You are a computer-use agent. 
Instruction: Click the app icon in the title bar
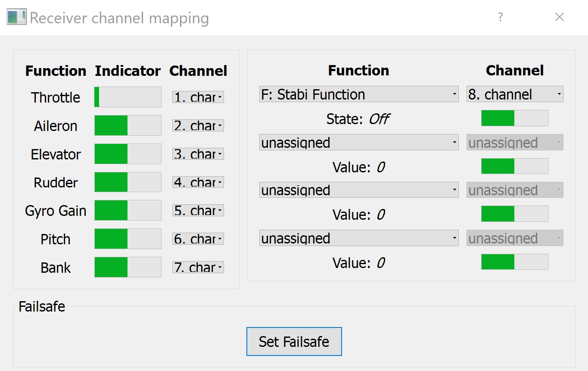coord(16,17)
